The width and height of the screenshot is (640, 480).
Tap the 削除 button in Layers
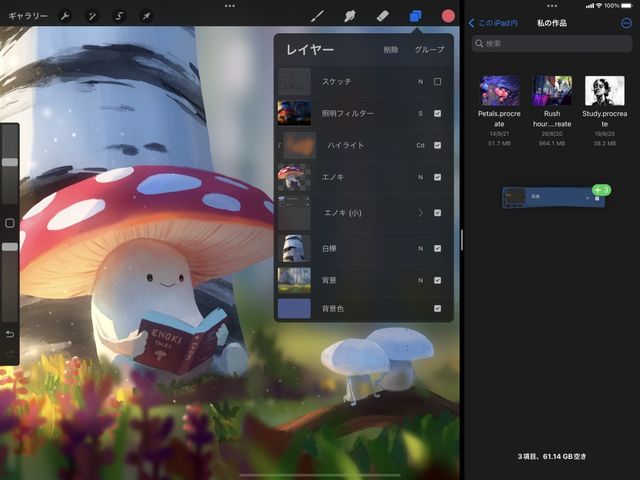pyautogui.click(x=391, y=50)
